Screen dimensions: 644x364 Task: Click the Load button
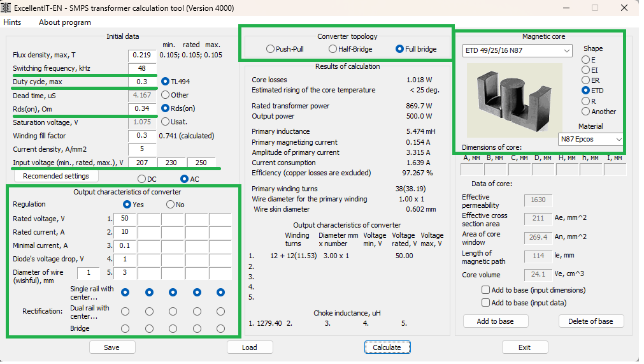(x=250, y=347)
